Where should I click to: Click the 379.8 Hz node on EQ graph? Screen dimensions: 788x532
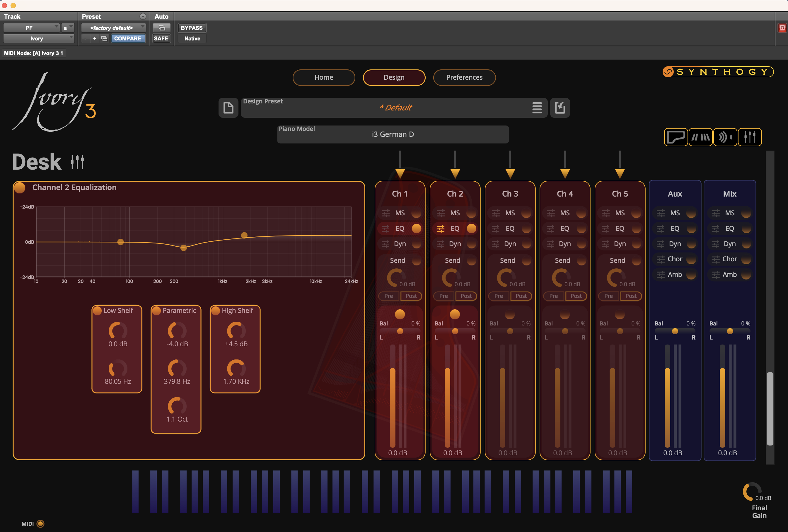click(x=183, y=248)
